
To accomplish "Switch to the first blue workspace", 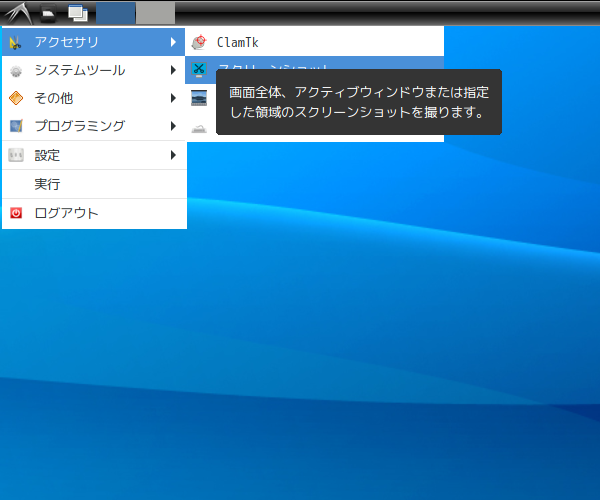I will point(115,13).
